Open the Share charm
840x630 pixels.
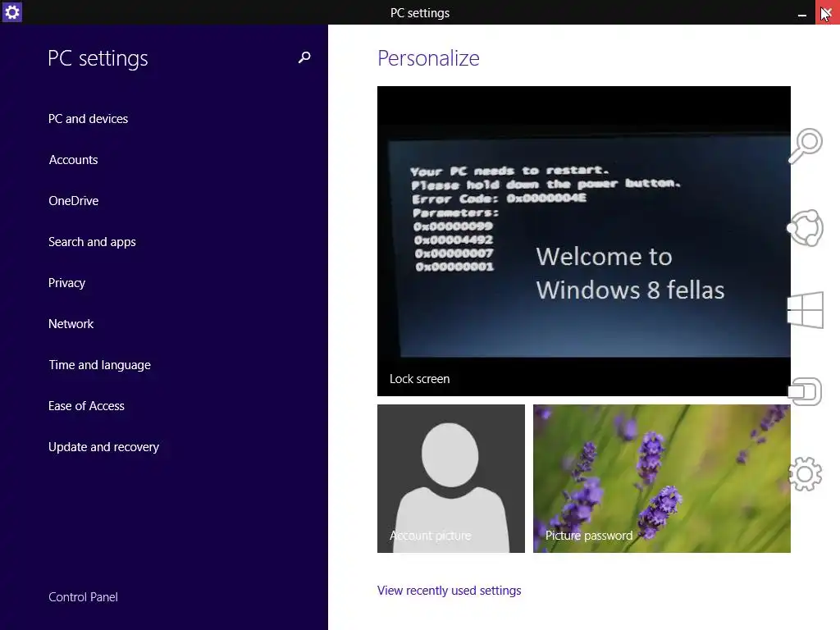806,228
